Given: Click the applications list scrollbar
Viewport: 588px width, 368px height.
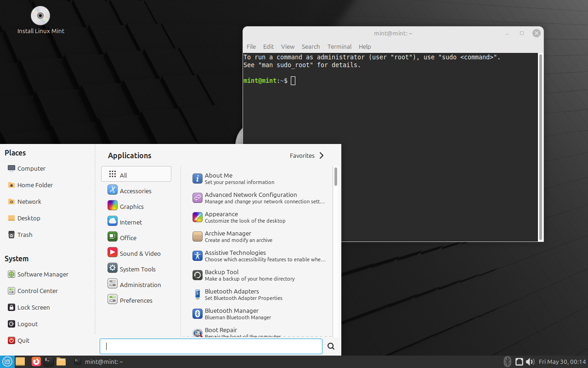Looking at the screenshot, I should point(336,177).
